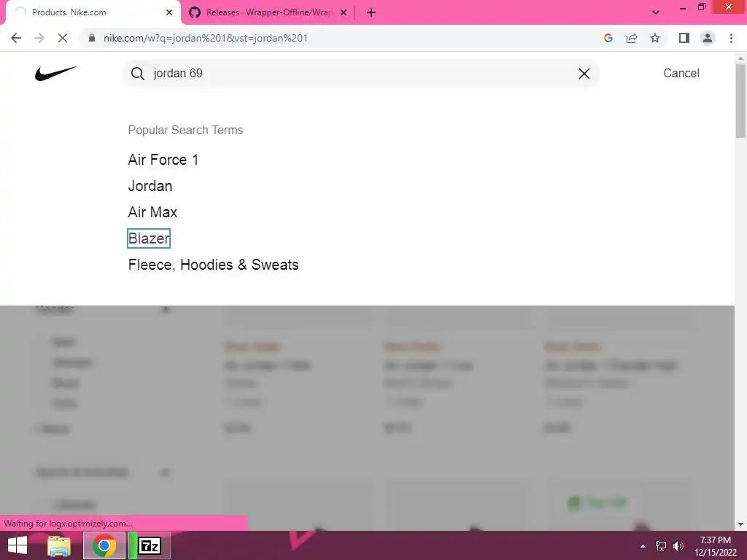This screenshot has height=560, width=747.
Task: Close the Releases Wrapper-Offline tab
Action: pos(344,12)
